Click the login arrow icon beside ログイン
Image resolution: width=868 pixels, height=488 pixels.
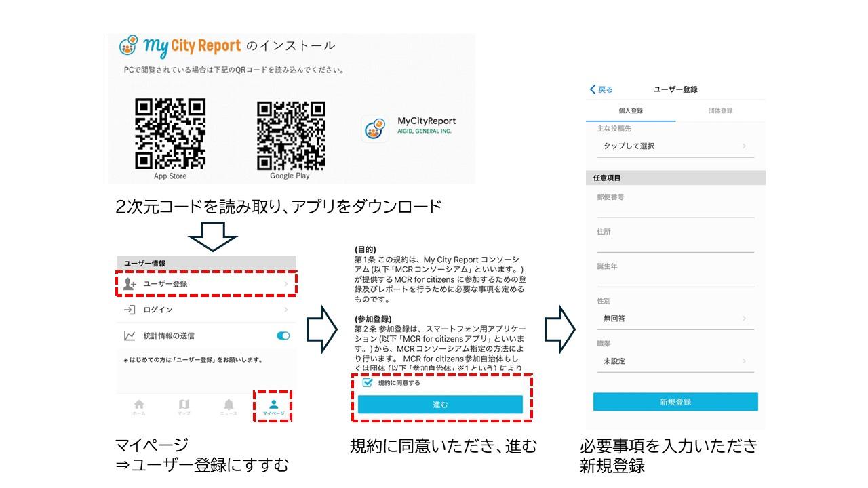(x=130, y=310)
